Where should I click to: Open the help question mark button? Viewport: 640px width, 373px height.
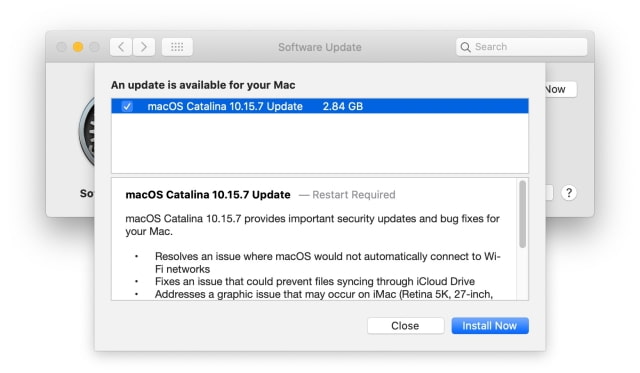click(569, 193)
